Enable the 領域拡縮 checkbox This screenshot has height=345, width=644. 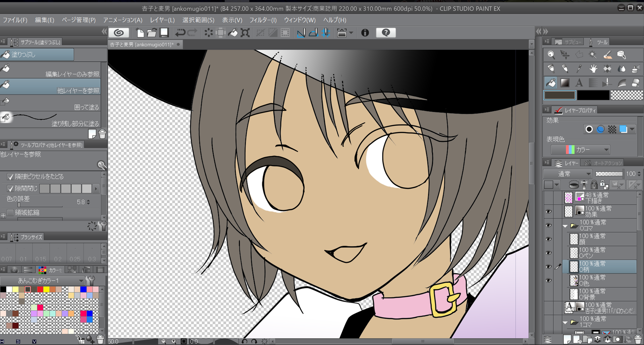(x=10, y=213)
